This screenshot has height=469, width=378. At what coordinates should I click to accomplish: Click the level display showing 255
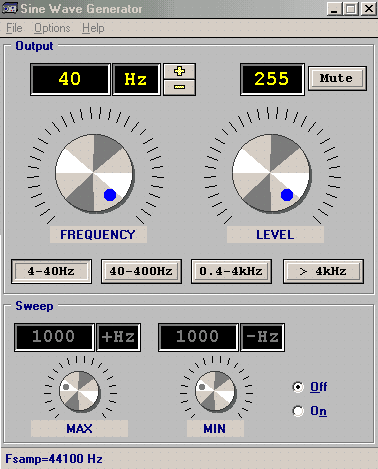pos(272,79)
